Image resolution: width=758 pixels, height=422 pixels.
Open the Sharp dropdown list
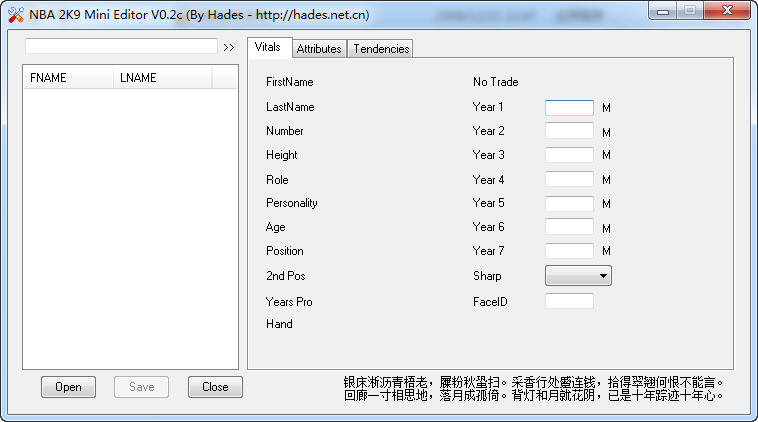(x=578, y=276)
